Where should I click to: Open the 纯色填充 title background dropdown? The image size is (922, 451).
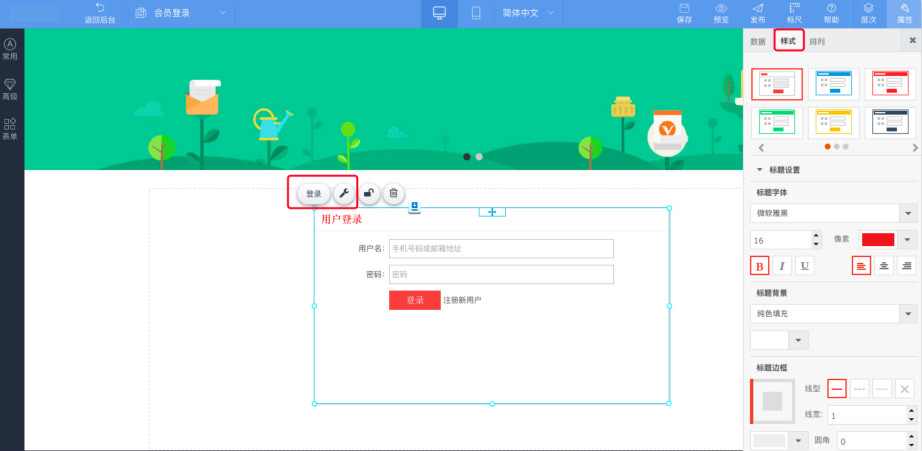(833, 314)
